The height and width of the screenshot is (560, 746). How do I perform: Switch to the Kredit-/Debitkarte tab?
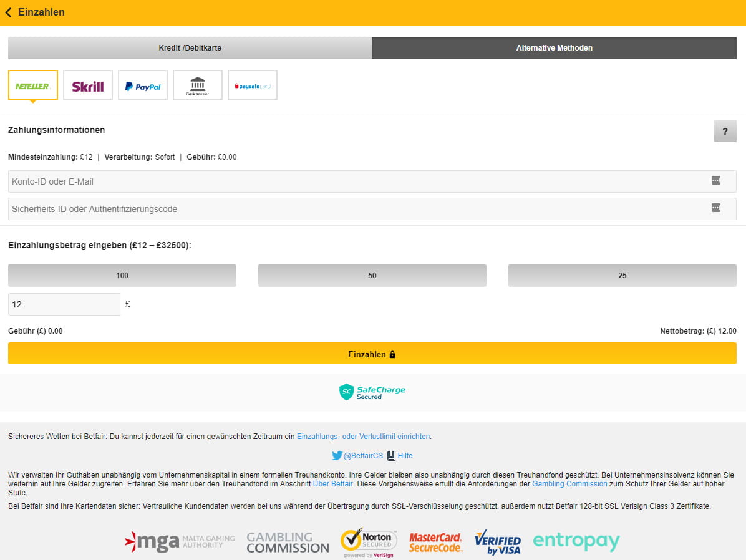tap(190, 48)
